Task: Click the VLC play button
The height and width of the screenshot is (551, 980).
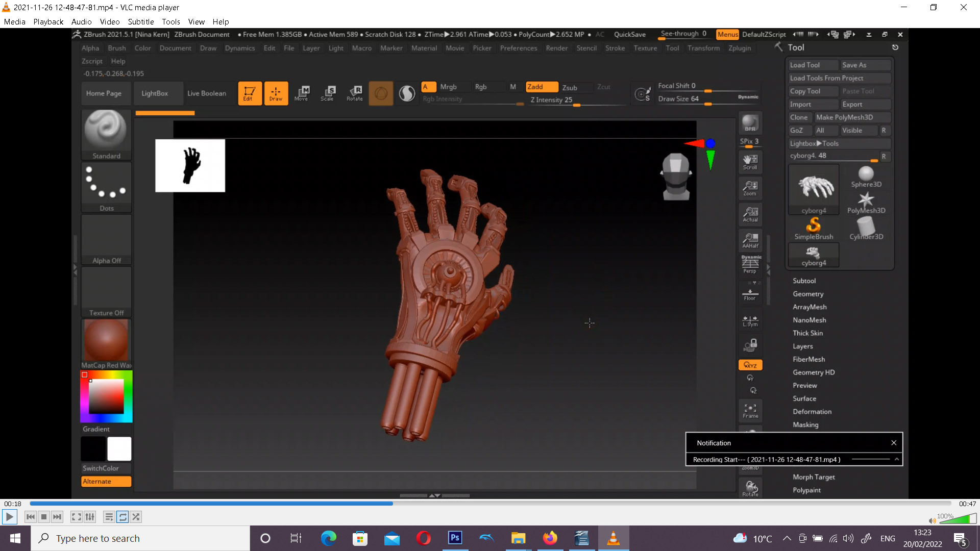Action: [9, 517]
